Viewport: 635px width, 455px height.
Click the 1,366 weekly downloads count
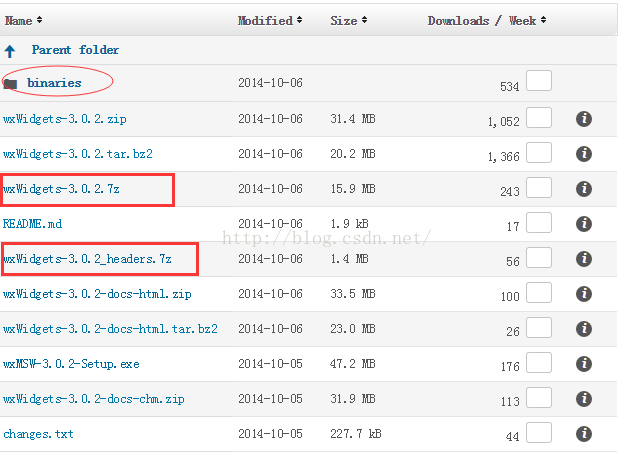[x=503, y=157]
